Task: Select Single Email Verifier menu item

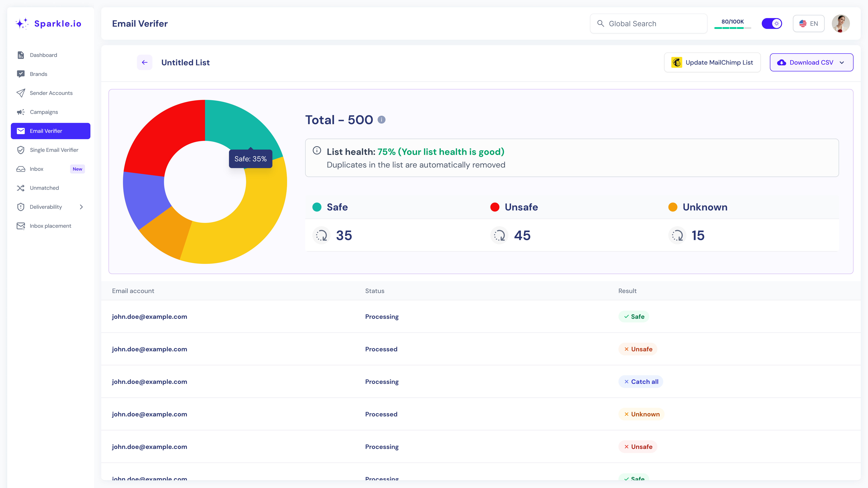Action: click(x=54, y=150)
